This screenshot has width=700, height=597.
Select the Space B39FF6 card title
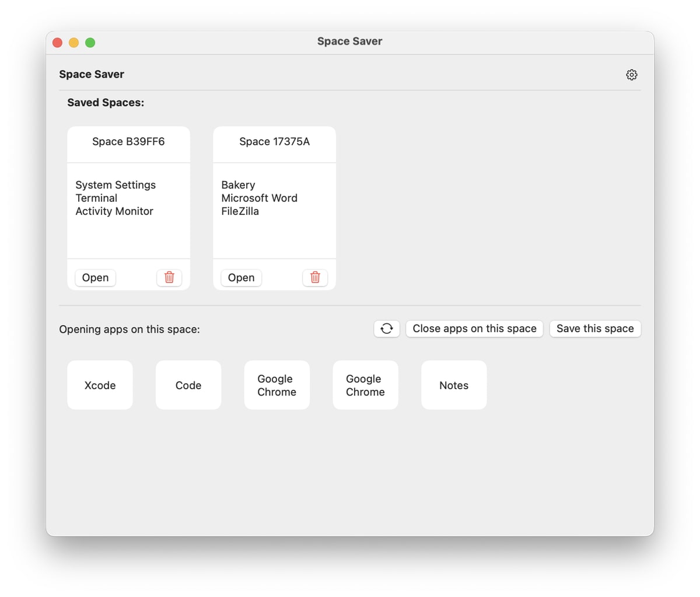click(x=128, y=141)
